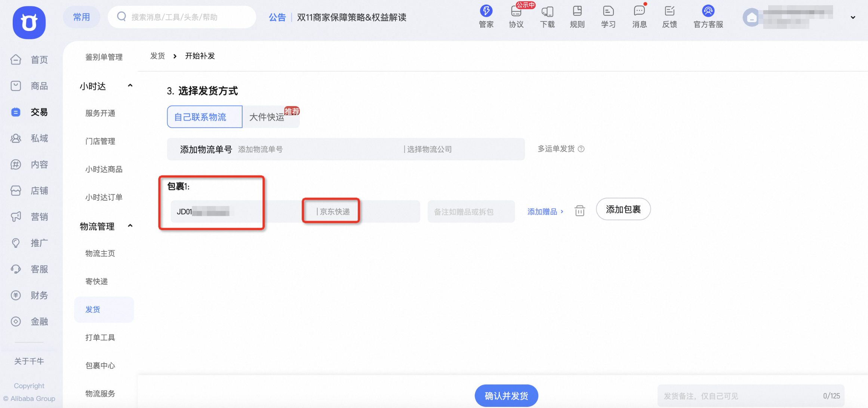Open 营销 marketing in sidebar
The image size is (868, 408).
pos(29,217)
